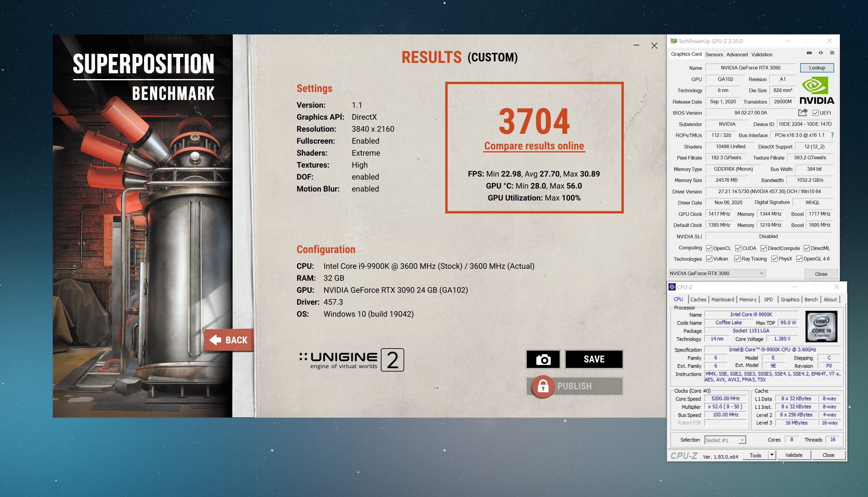
Task: Click GPU-Z screenshot camera icon
Action: [x=809, y=53]
